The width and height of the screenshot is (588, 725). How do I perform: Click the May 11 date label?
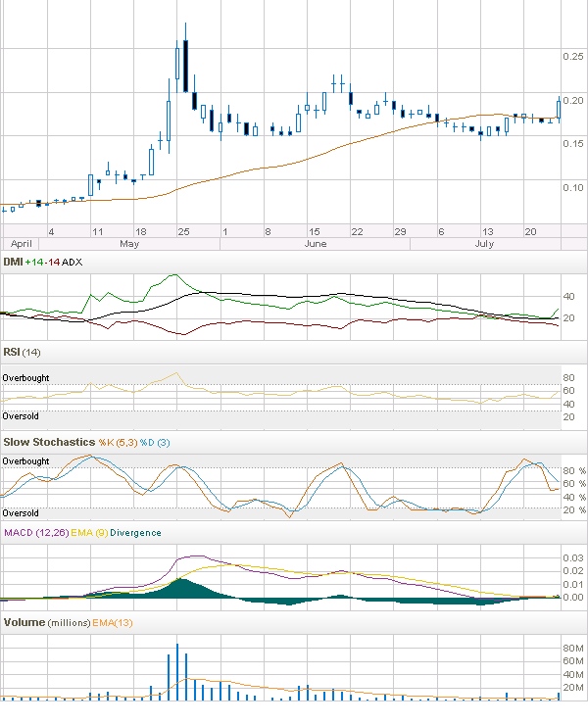coord(97,231)
